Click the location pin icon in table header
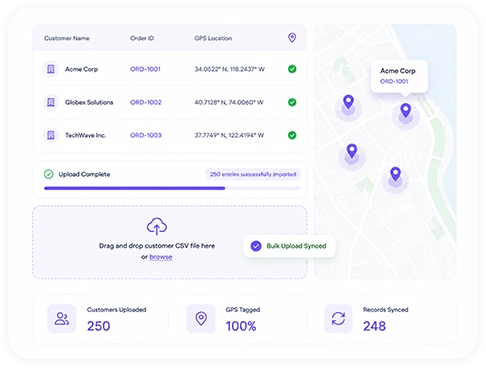 click(292, 38)
